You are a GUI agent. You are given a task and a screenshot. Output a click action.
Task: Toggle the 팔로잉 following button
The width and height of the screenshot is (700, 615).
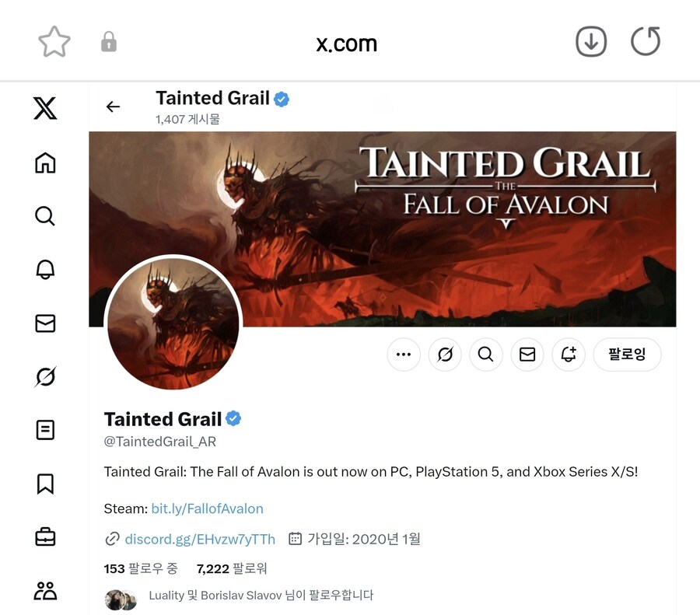pyautogui.click(x=627, y=355)
